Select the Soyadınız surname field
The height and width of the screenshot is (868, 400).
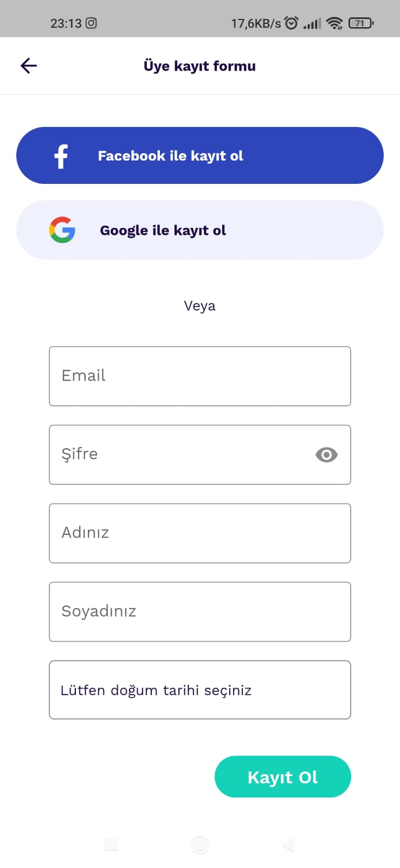[x=199, y=612]
